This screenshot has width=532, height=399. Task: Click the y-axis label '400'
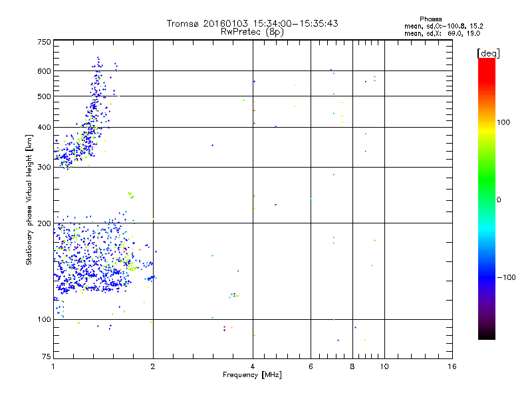click(44, 127)
